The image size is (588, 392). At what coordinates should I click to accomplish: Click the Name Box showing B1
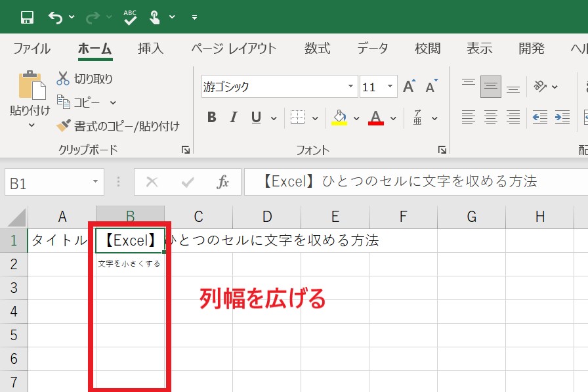pos(47,183)
